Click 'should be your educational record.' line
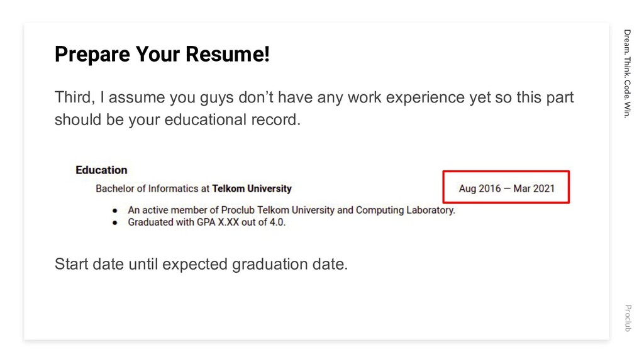 click(177, 120)
